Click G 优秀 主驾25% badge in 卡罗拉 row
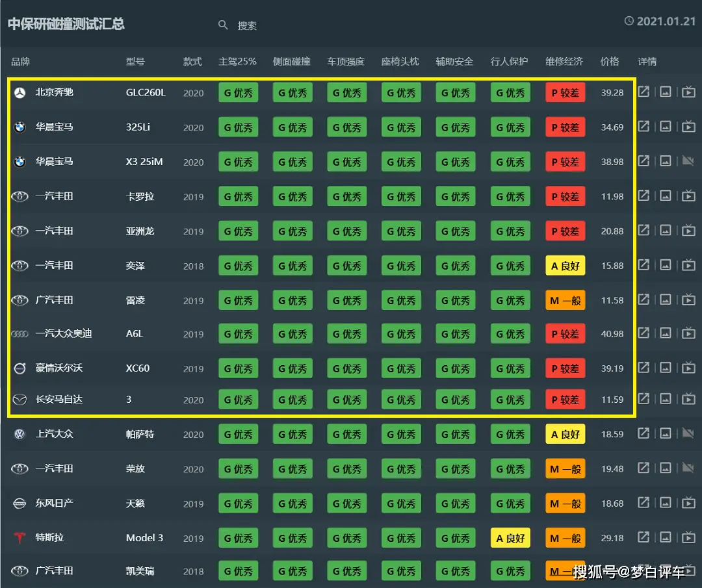The image size is (702, 588). (x=238, y=196)
